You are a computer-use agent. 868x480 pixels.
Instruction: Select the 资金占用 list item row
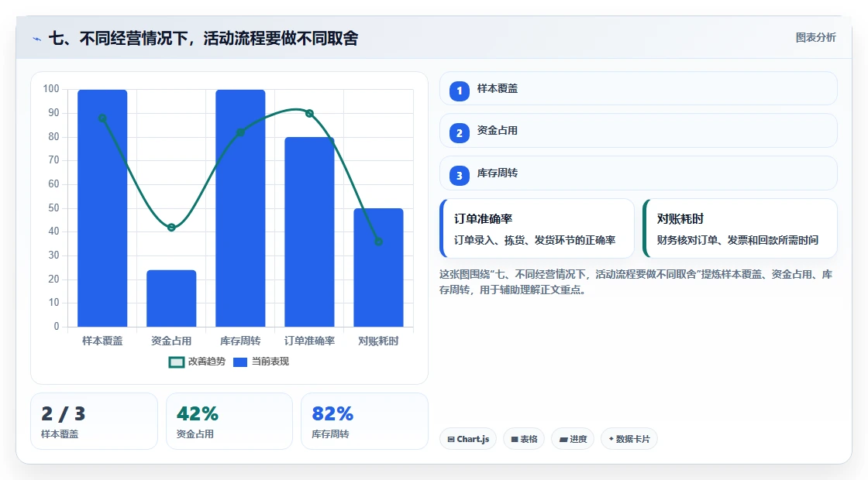[639, 131]
